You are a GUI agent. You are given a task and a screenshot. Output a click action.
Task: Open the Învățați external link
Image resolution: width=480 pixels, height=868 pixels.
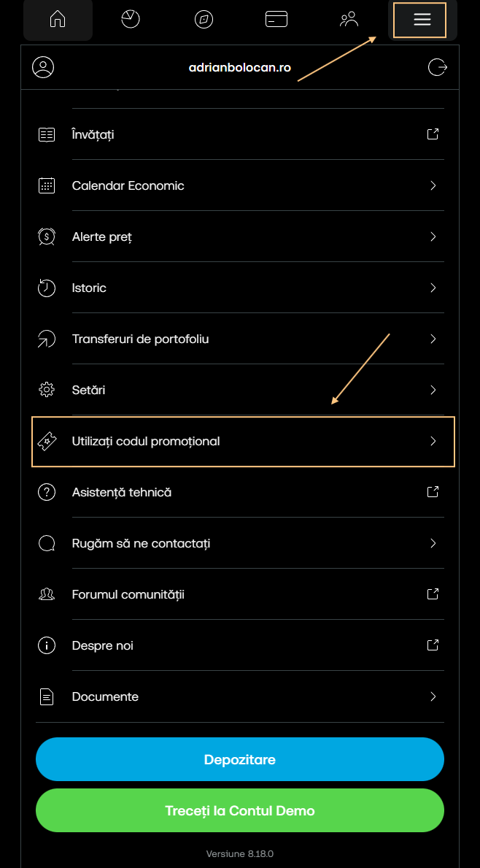(433, 134)
